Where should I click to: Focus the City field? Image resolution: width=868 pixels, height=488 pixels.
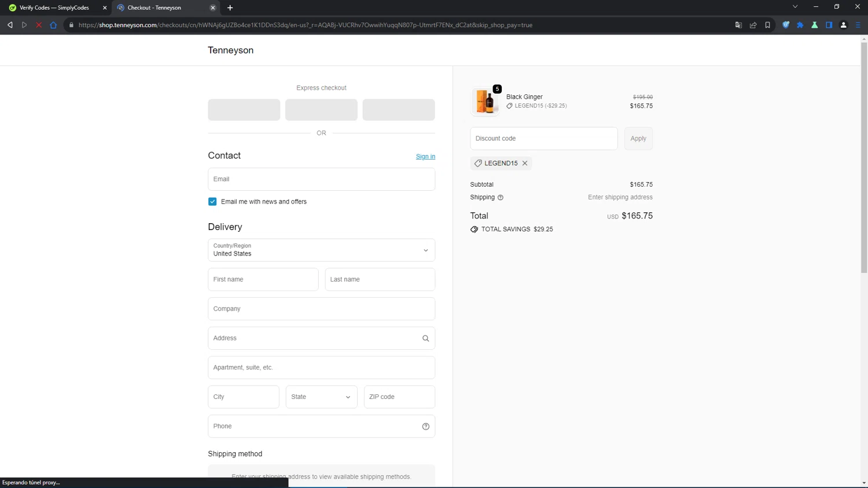point(244,397)
